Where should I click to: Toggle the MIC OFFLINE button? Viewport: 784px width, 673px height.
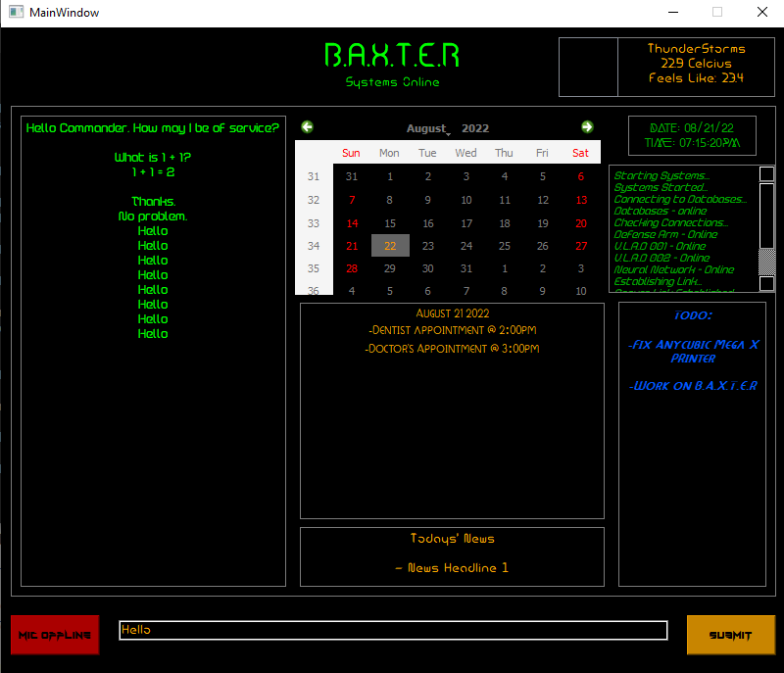tap(55, 635)
